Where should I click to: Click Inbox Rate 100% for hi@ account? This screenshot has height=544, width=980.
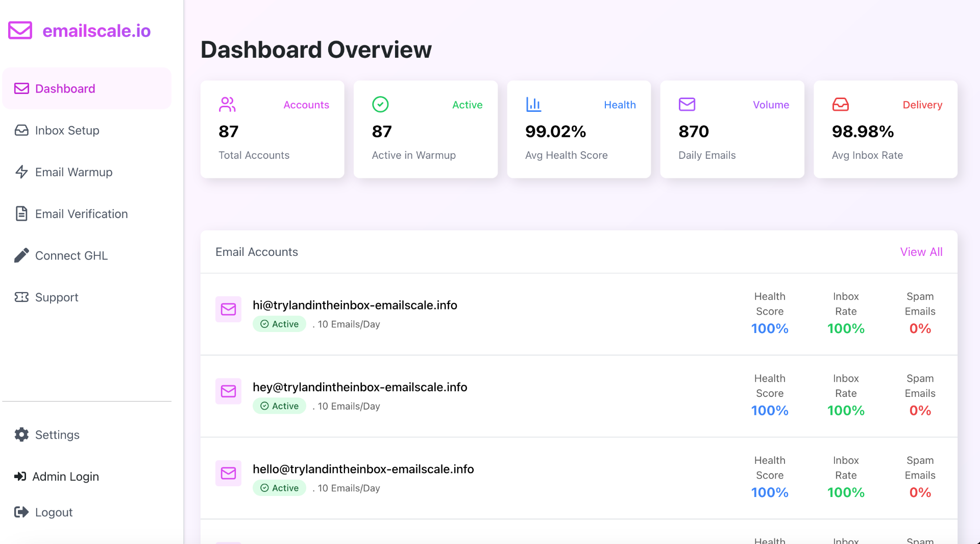pyautogui.click(x=846, y=328)
